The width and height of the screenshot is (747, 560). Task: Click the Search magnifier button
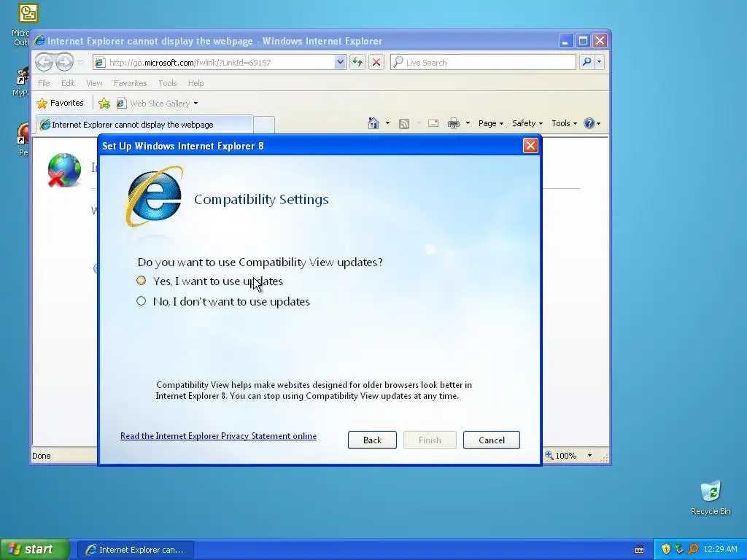tap(587, 62)
